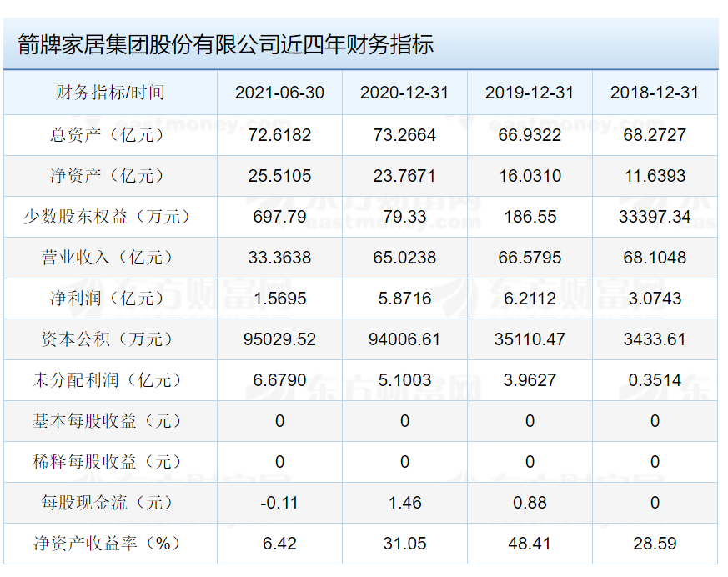Select the 净资产（亿元）row label
This screenshot has height=577, width=728.
pos(110,176)
